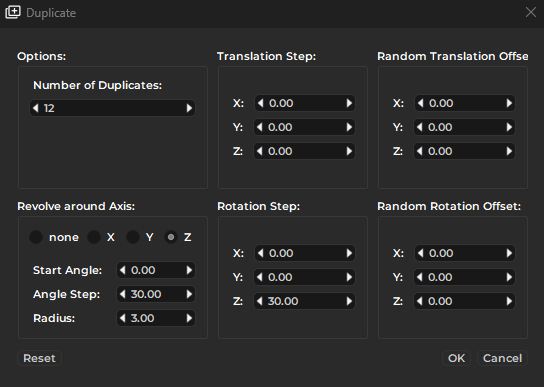Click the Angle Step 30.00 field
Viewport: 544px width, 387px height.
(156, 294)
